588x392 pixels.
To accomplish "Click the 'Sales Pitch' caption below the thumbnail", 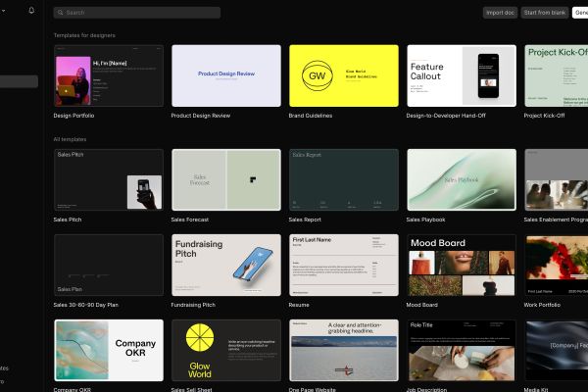I will (x=68, y=220).
